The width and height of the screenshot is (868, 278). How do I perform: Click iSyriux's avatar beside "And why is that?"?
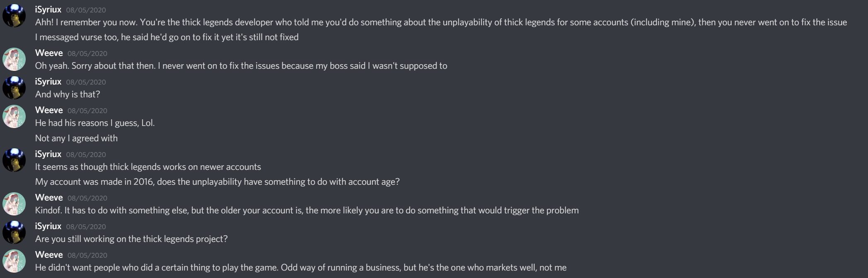coord(14,88)
